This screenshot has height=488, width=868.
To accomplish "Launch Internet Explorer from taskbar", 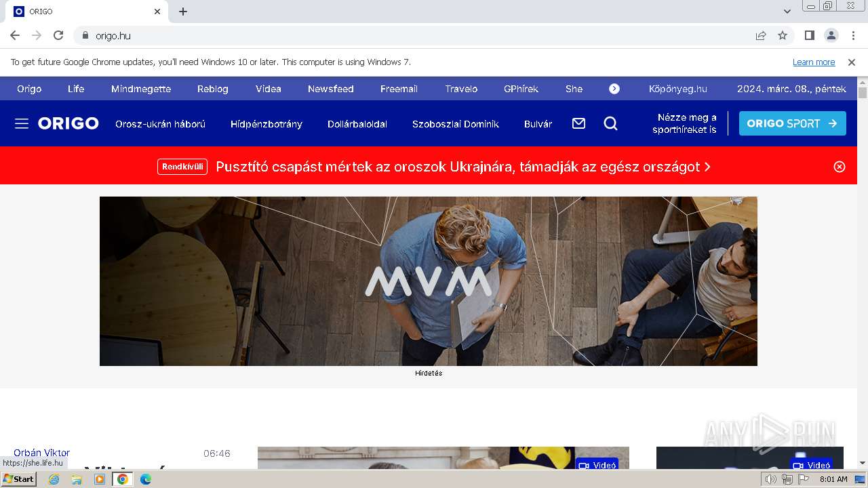I will pyautogui.click(x=54, y=479).
